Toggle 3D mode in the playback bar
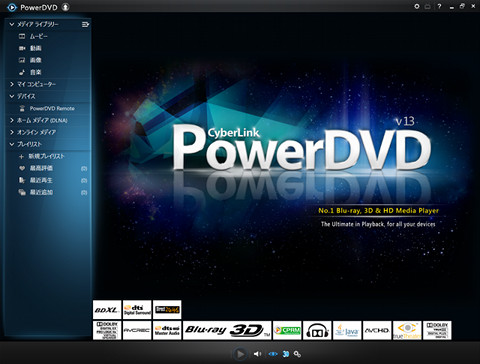The height and width of the screenshot is (364, 480). (x=286, y=354)
